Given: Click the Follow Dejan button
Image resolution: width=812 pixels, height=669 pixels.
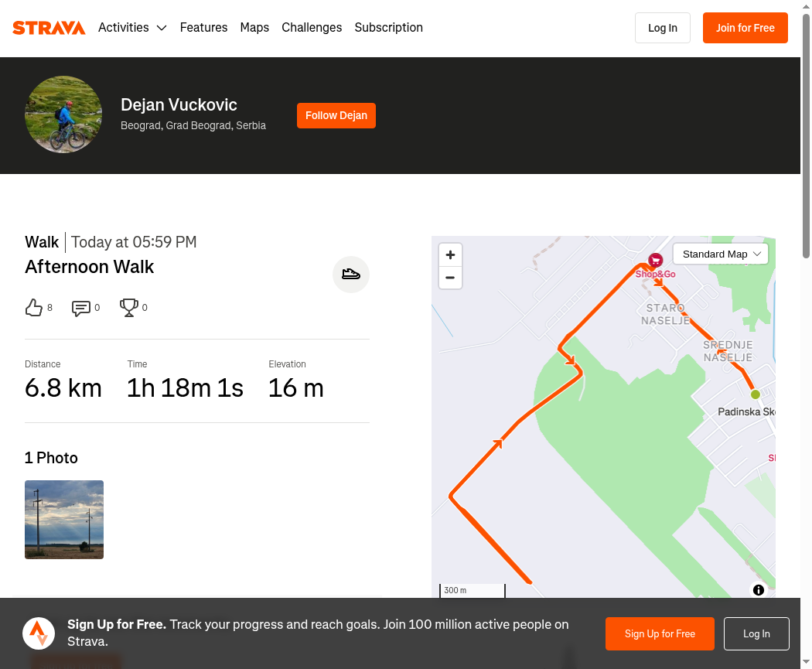Looking at the screenshot, I should 336,115.
